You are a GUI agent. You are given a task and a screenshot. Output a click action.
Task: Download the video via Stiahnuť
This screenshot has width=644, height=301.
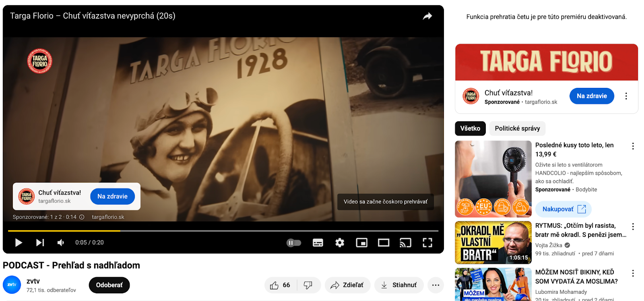tap(399, 285)
